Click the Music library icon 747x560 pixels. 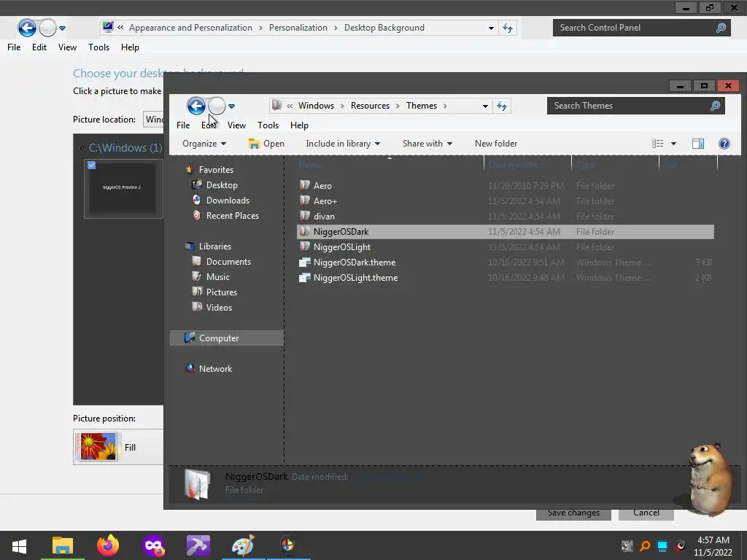tap(196, 276)
